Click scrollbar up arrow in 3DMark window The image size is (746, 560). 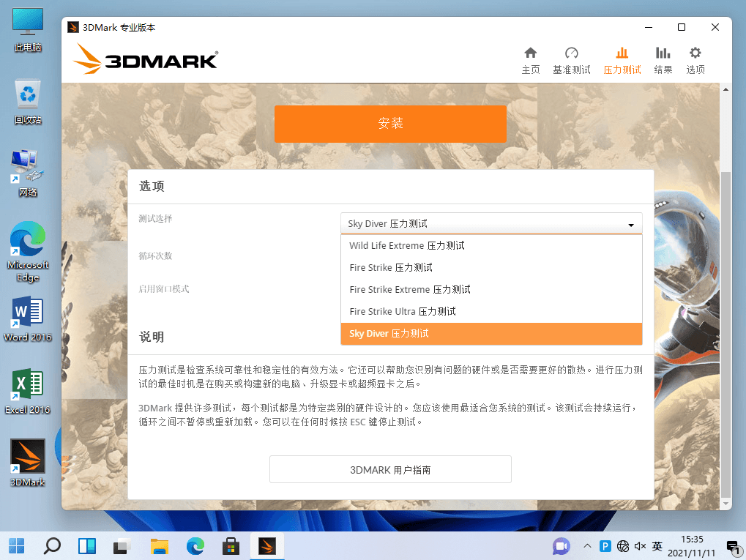(726, 89)
